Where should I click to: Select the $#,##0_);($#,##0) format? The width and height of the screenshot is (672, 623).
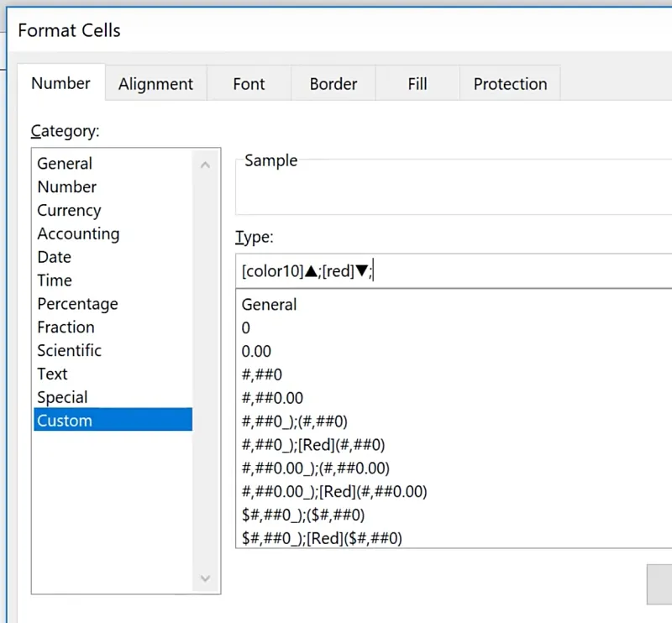point(303,515)
